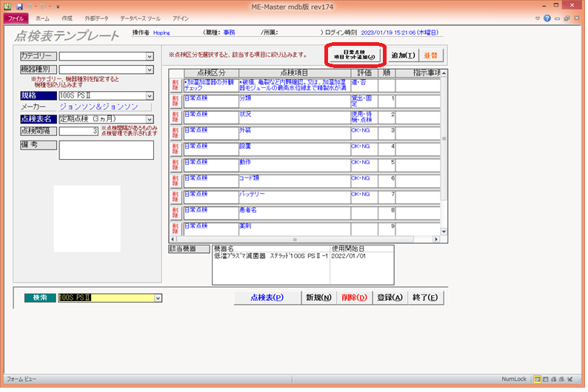Screen dimensions: 588x392
Task: Click 削除 icon for the バッテリー row
Action: point(175,197)
